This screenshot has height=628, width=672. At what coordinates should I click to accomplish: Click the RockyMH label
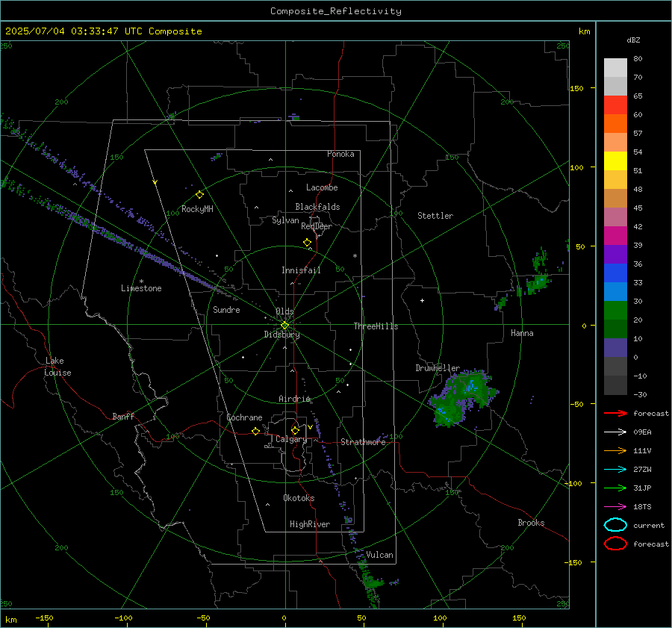[197, 209]
